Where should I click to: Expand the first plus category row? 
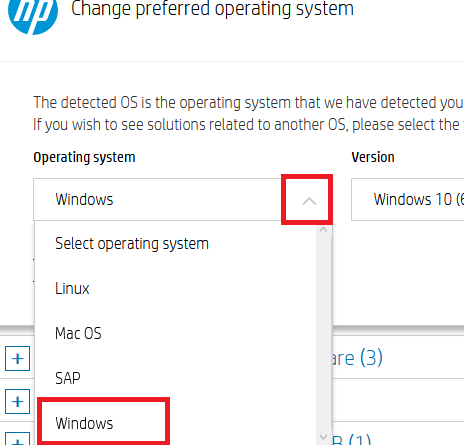click(x=17, y=358)
